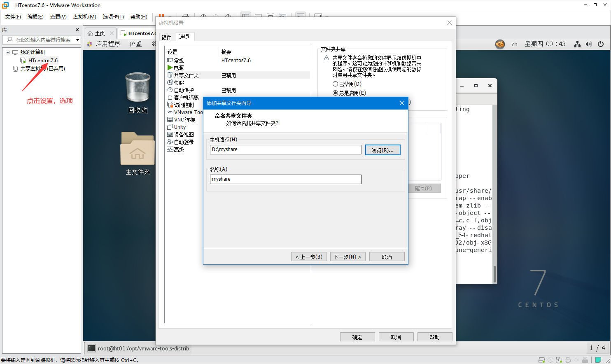Switch to the Home tab
The height and width of the screenshot is (364, 611).
100,33
